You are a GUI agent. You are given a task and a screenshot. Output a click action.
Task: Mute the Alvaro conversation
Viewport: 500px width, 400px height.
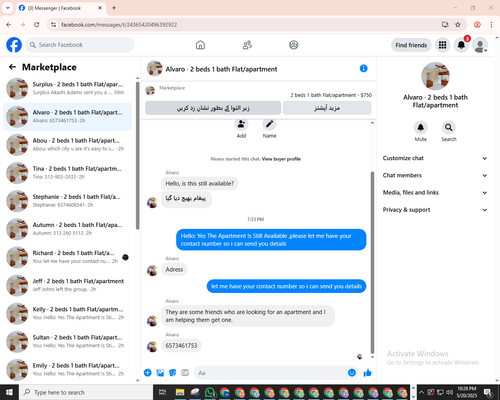click(x=421, y=127)
